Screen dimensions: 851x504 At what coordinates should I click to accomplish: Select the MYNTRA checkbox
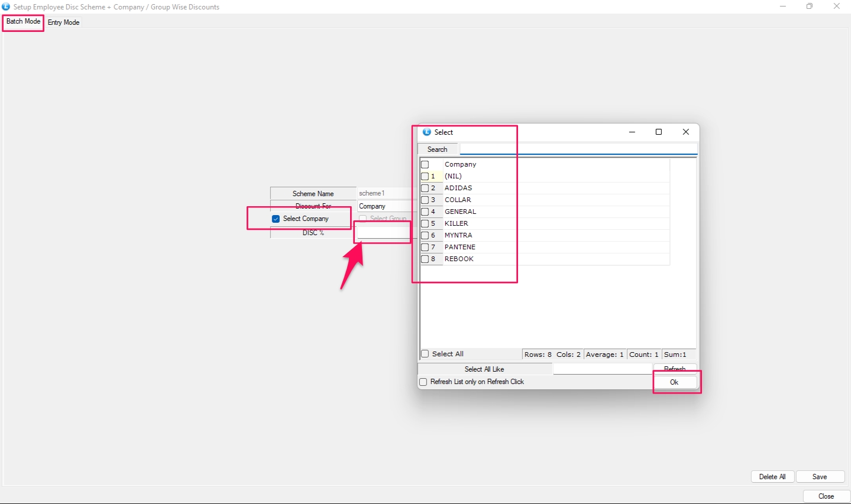pyautogui.click(x=425, y=235)
